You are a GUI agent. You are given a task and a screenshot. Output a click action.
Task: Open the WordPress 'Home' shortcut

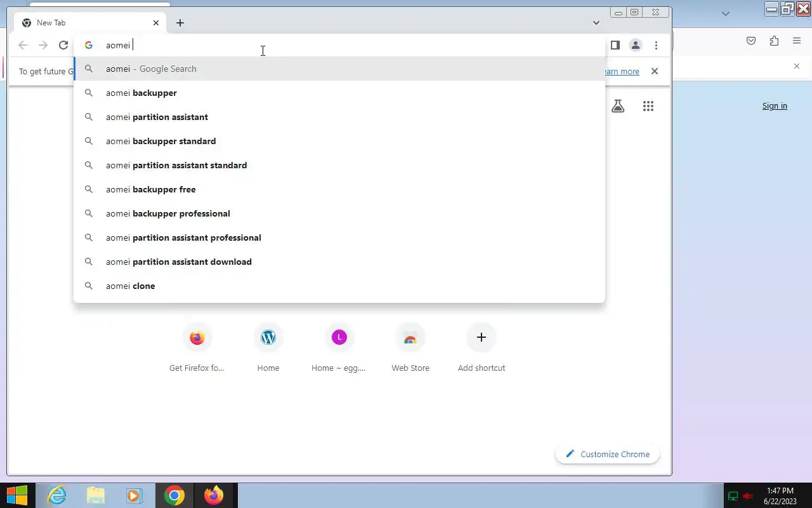pos(268,347)
